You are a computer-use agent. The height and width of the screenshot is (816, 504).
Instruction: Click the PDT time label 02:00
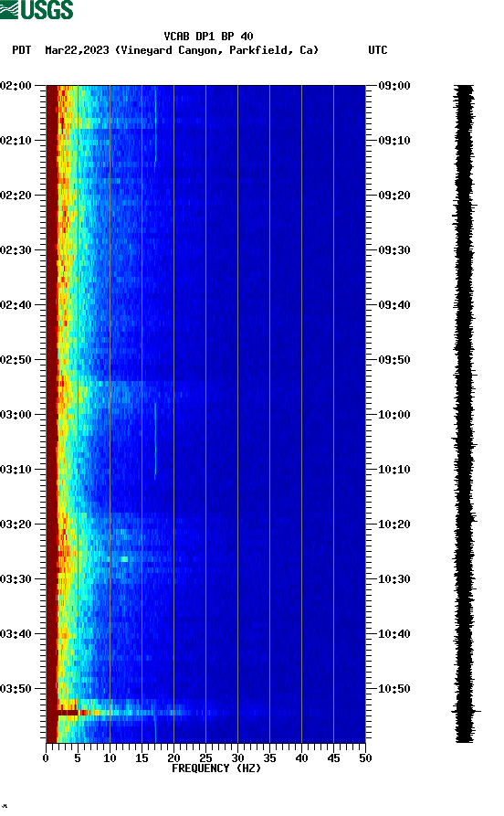pyautogui.click(x=16, y=85)
